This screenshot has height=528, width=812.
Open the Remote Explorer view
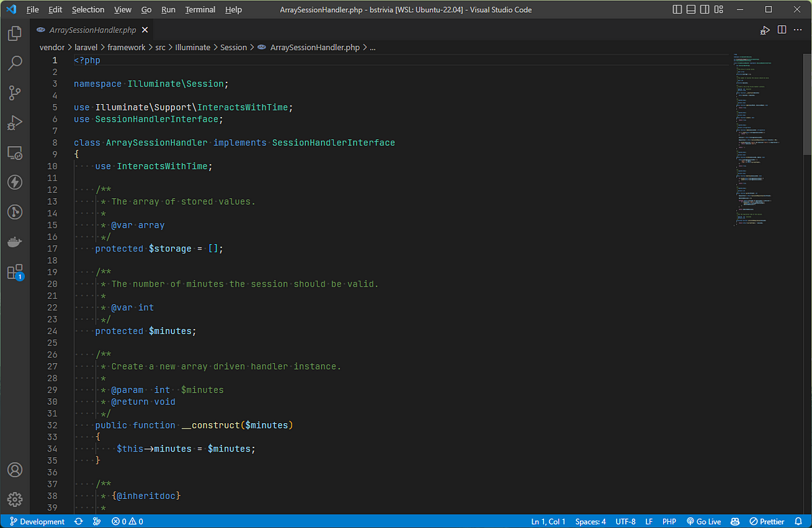click(x=15, y=153)
